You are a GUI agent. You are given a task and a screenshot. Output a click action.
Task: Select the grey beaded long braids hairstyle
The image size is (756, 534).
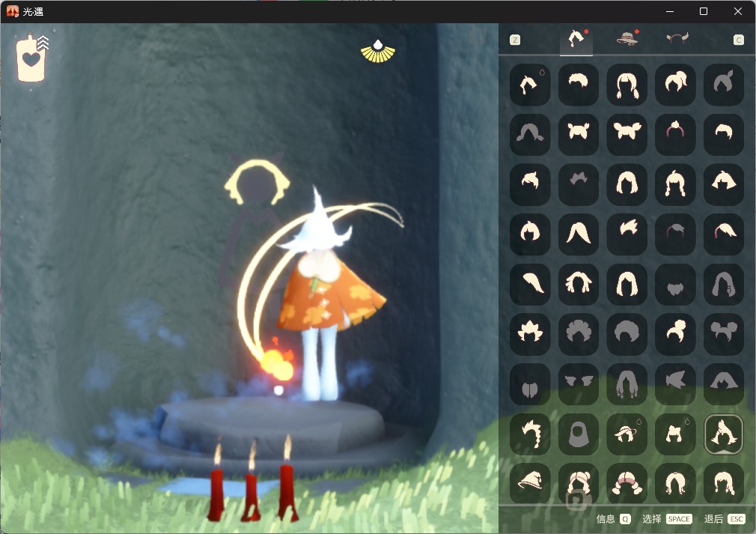627,384
